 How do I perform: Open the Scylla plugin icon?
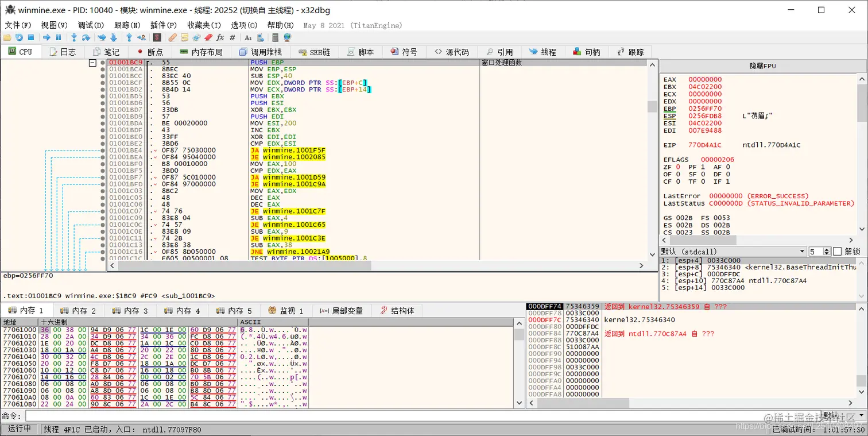157,37
